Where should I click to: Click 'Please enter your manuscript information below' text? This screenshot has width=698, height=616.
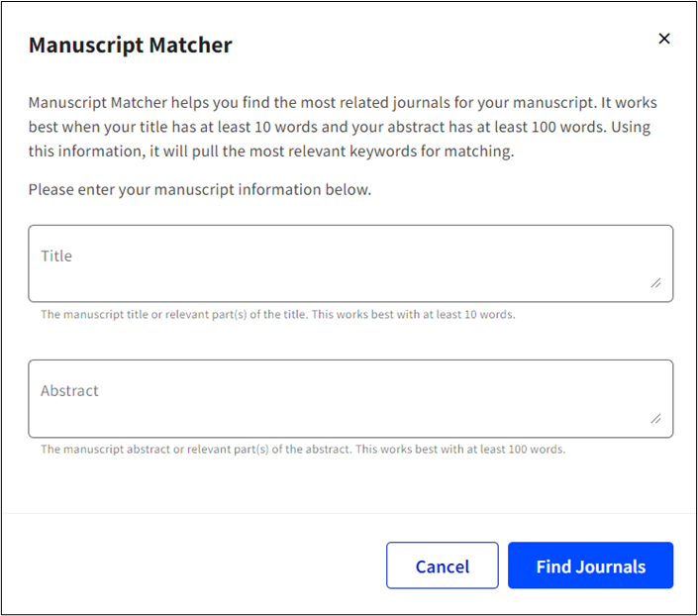(200, 190)
